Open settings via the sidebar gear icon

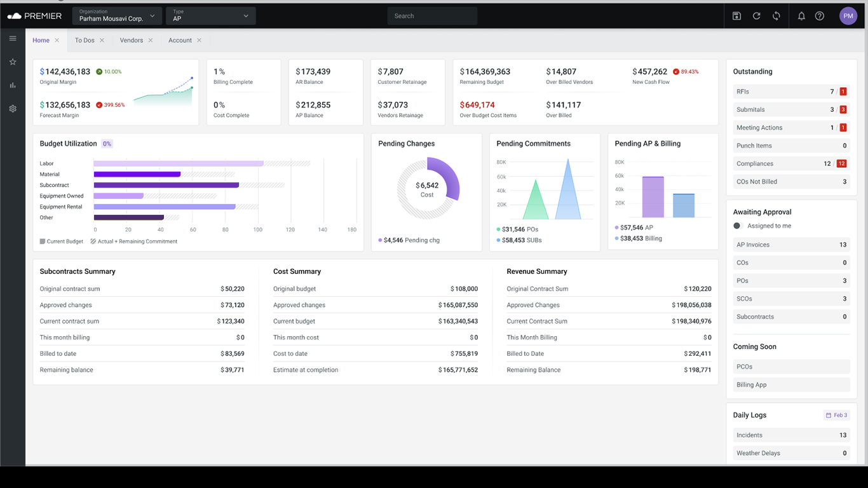[x=13, y=109]
